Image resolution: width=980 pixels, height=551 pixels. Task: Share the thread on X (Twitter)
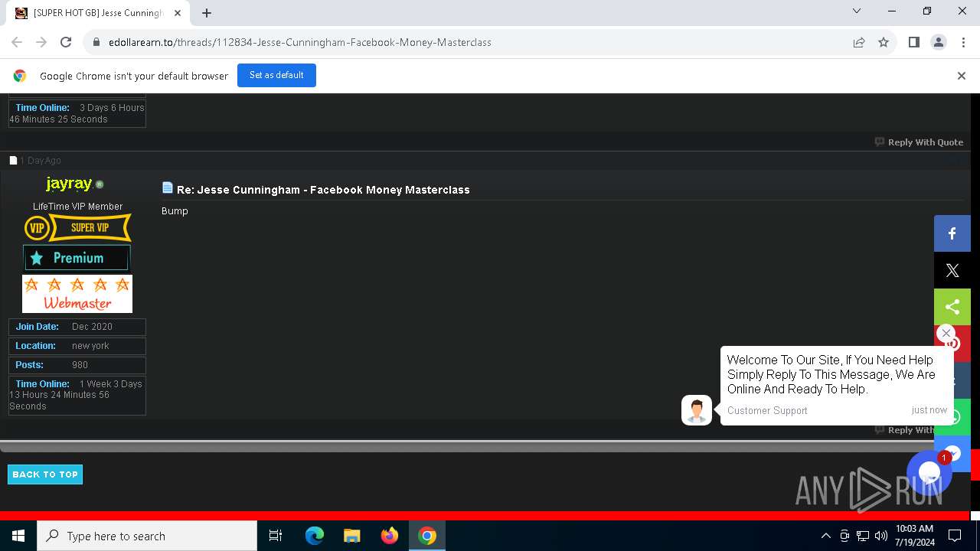click(x=952, y=270)
